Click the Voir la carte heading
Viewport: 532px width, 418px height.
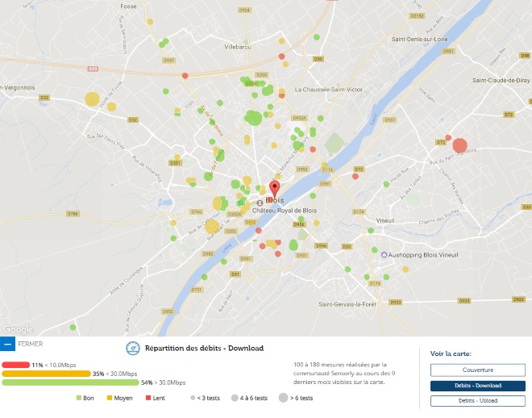coord(451,353)
